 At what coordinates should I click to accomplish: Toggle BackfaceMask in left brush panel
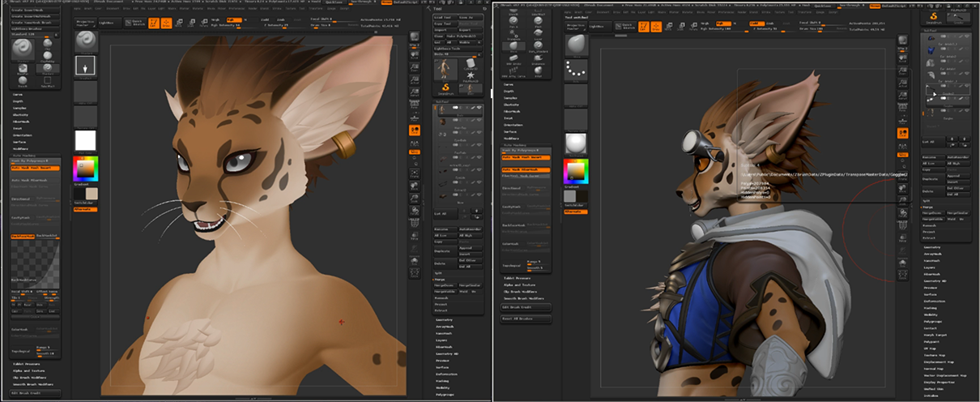pos(23,236)
